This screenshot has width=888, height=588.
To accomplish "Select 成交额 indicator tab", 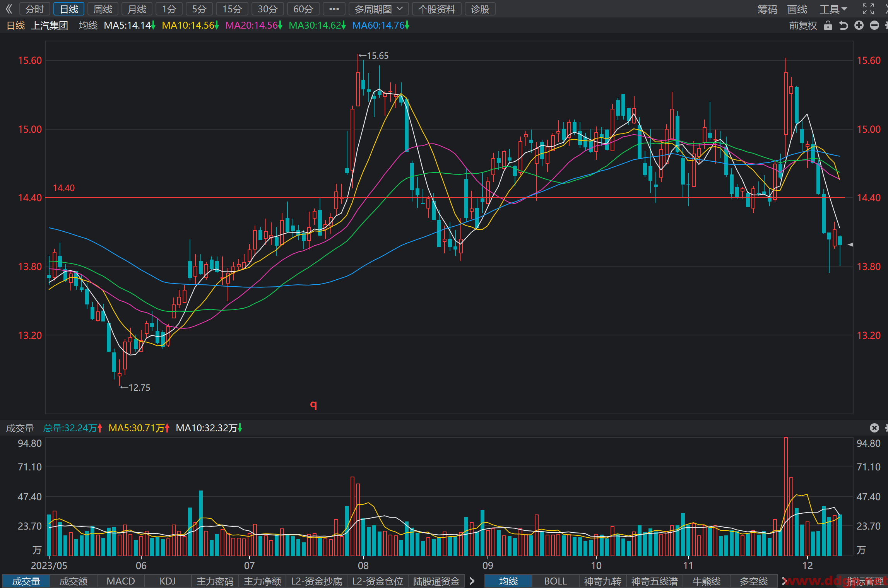I will [x=74, y=581].
